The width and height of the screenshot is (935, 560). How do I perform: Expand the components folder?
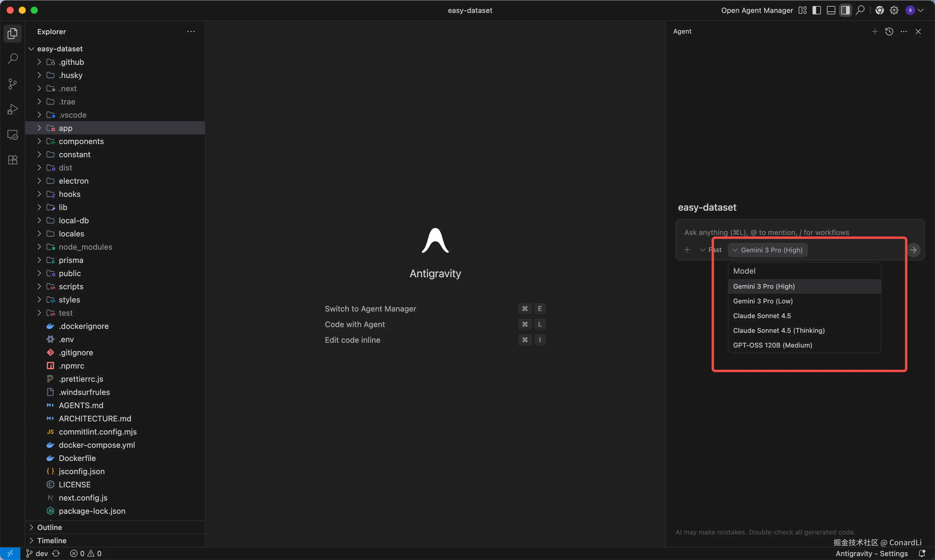(x=81, y=142)
